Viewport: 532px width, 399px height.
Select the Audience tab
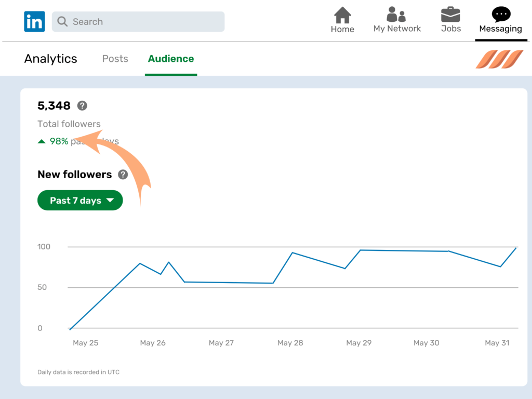[x=171, y=59]
